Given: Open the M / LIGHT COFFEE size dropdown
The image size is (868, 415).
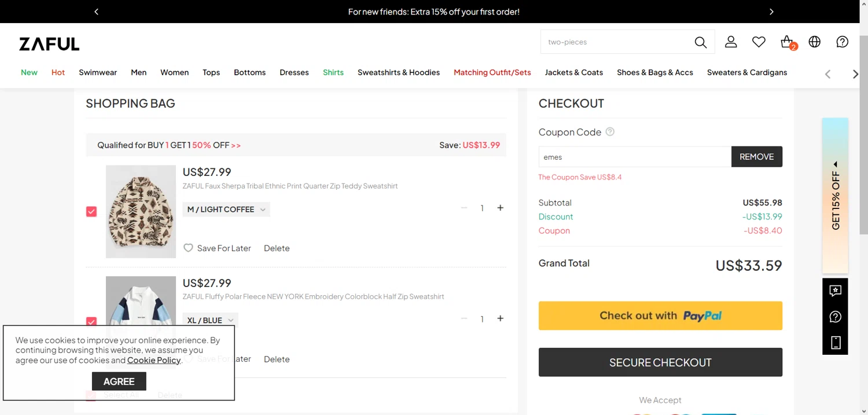Looking at the screenshot, I should pyautogui.click(x=226, y=210).
